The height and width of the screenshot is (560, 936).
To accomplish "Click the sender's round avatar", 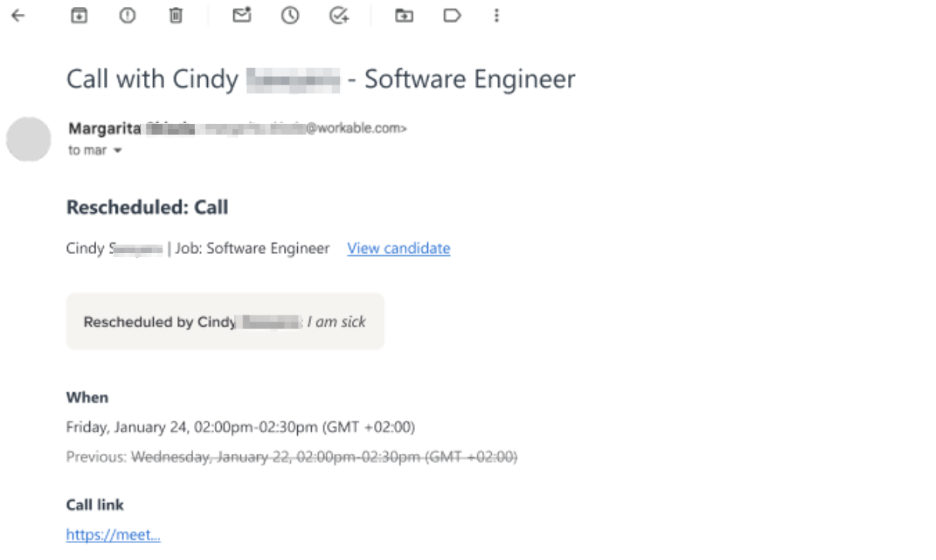I will click(x=28, y=139).
